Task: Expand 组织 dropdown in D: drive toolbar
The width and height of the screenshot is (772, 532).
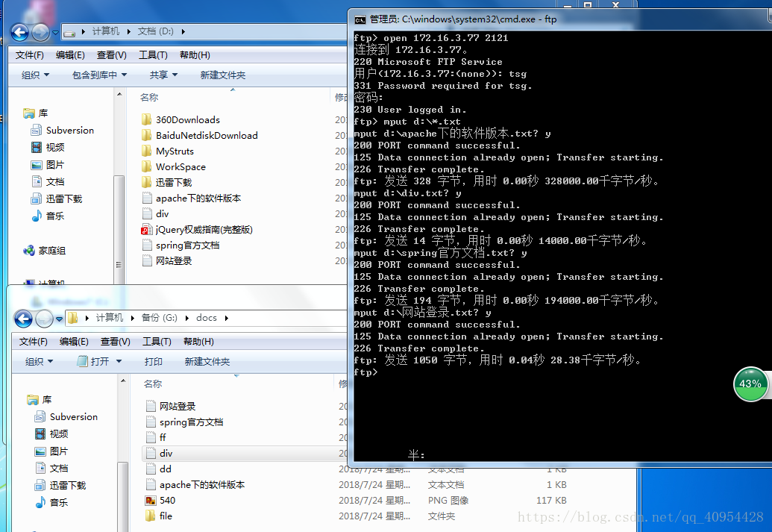Action: [36, 75]
